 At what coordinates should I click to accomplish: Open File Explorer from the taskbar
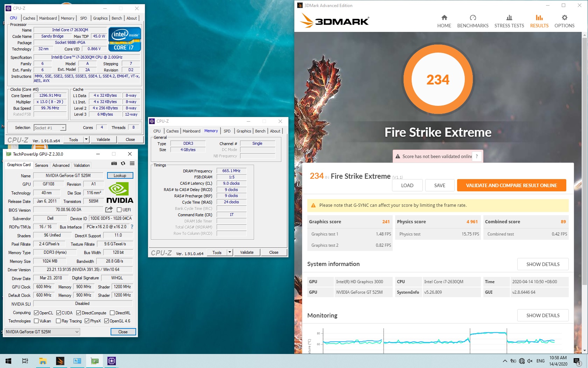click(43, 361)
